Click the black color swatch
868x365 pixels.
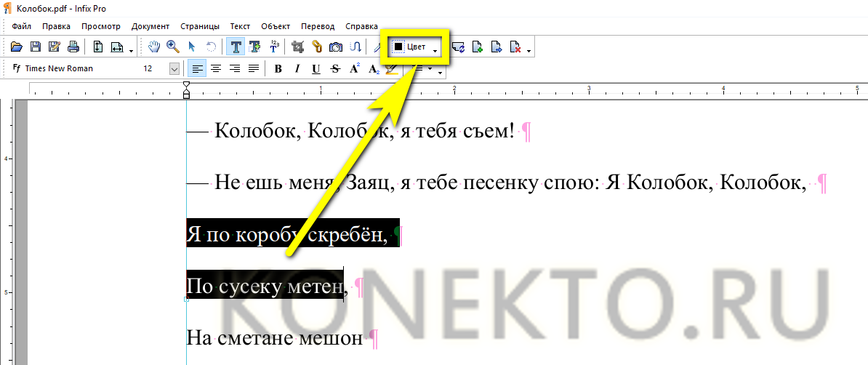398,47
